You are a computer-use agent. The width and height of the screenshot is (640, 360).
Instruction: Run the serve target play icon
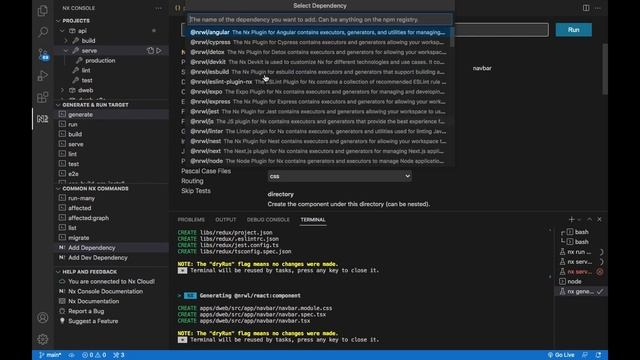pos(159,51)
